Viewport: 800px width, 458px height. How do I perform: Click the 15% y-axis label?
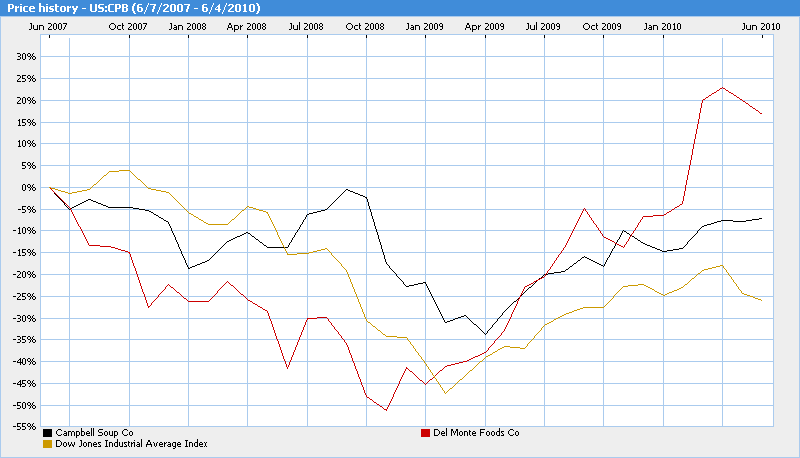tap(27, 123)
